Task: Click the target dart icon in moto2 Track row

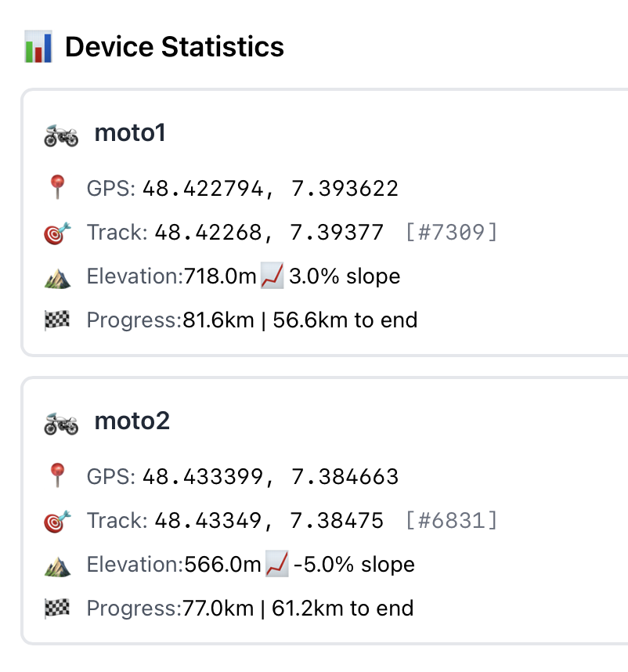Action: (57, 521)
